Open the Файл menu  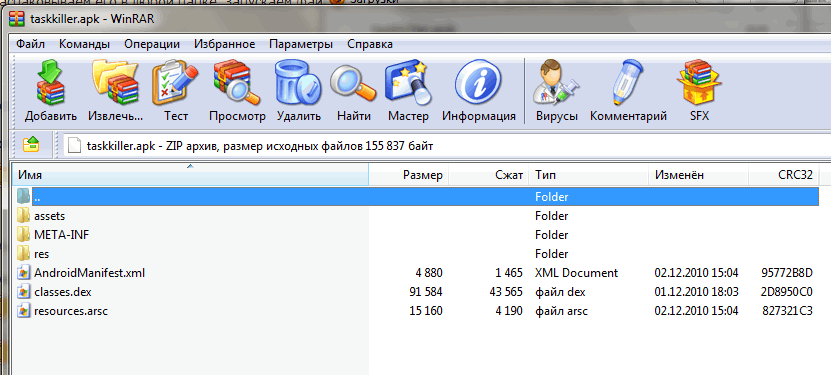point(30,44)
